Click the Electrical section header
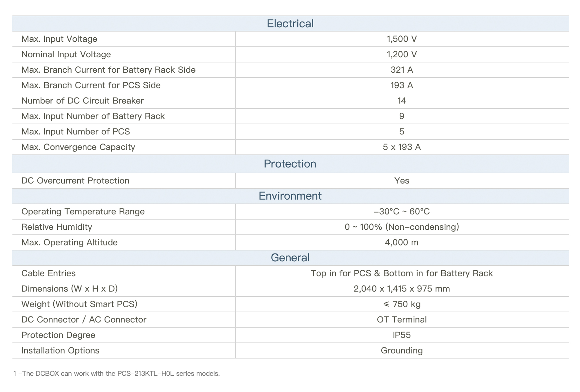580x392 pixels. pos(290,24)
